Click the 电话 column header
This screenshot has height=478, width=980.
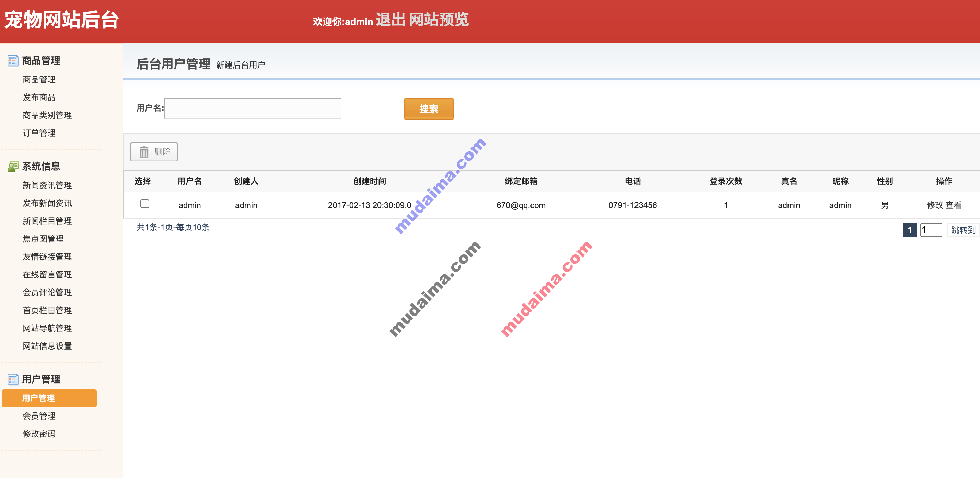pyautogui.click(x=633, y=181)
